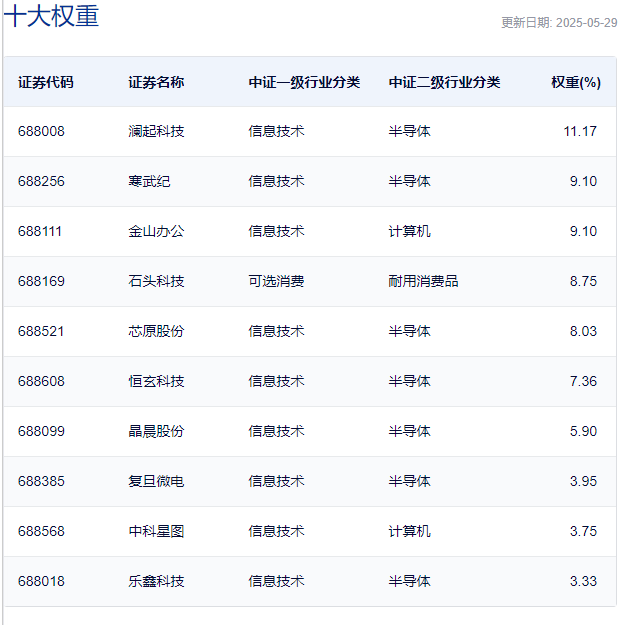Click weight value 3.95
This screenshot has width=624, height=625.
(x=583, y=482)
